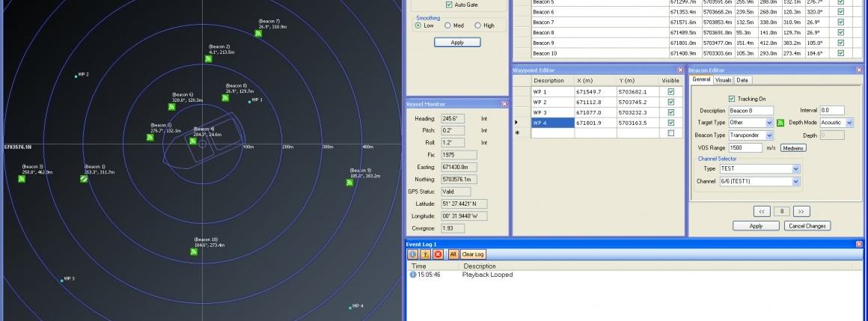Toggle visibility checkbox for WP 2
The width and height of the screenshot is (868, 321).
point(671,103)
